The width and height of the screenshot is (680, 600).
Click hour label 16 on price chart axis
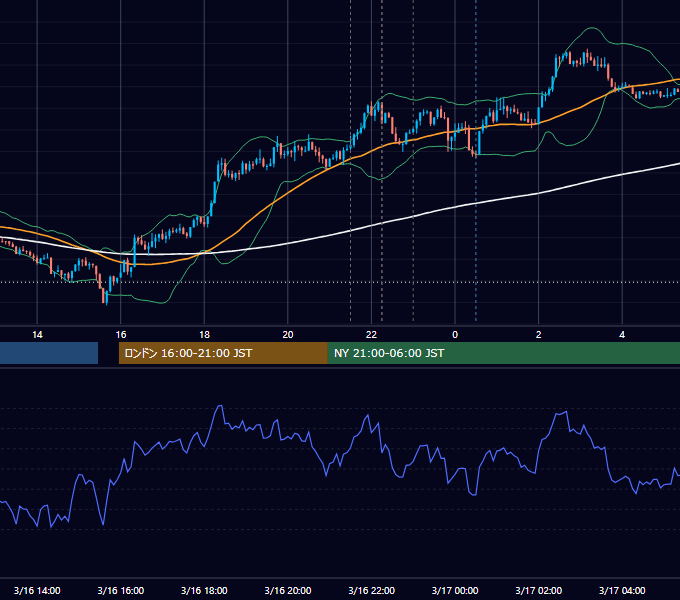(121, 335)
